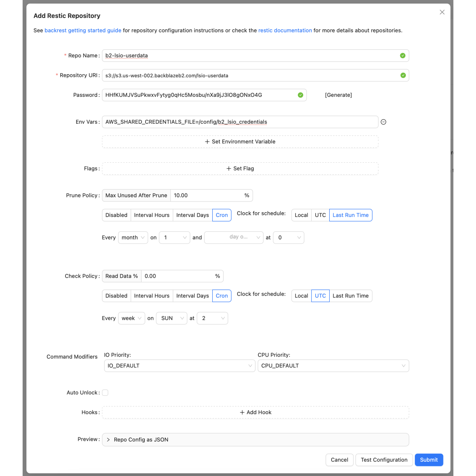This screenshot has height=476, width=476.
Task: Switch Prune Policy to Interval Hours
Action: pos(152,215)
